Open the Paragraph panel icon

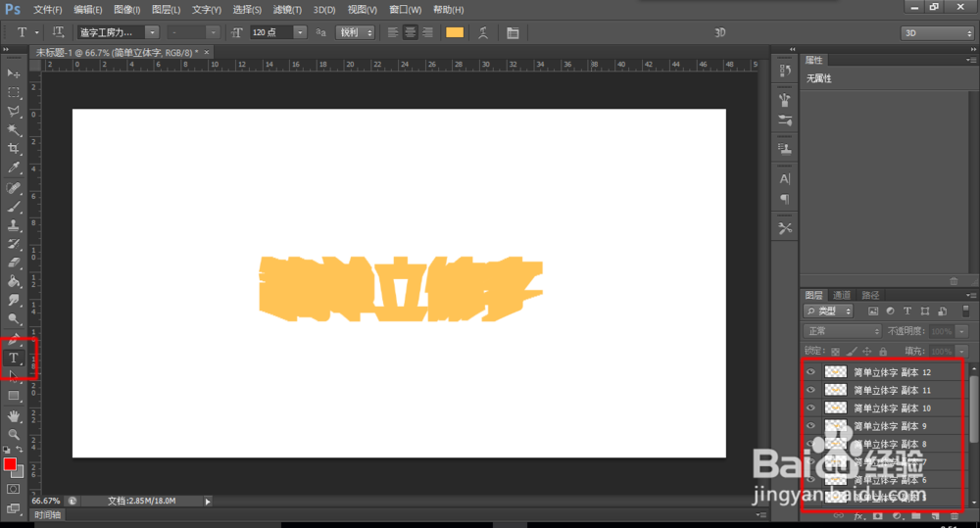click(x=785, y=199)
